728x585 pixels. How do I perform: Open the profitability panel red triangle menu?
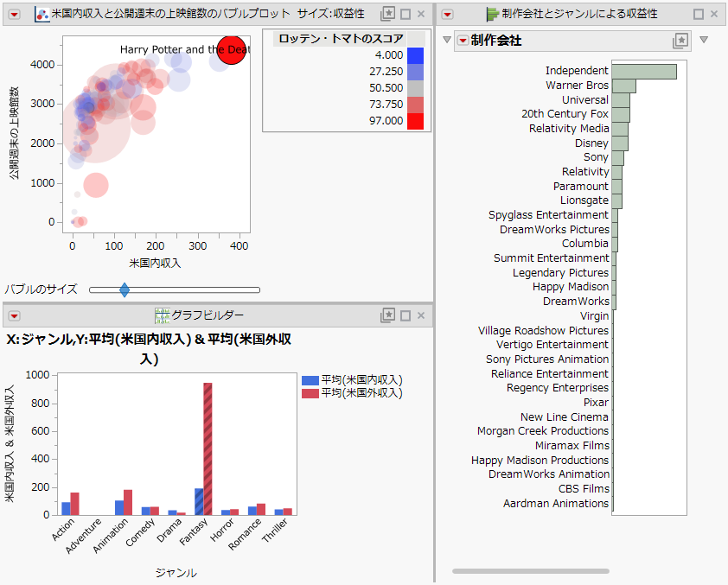[448, 15]
